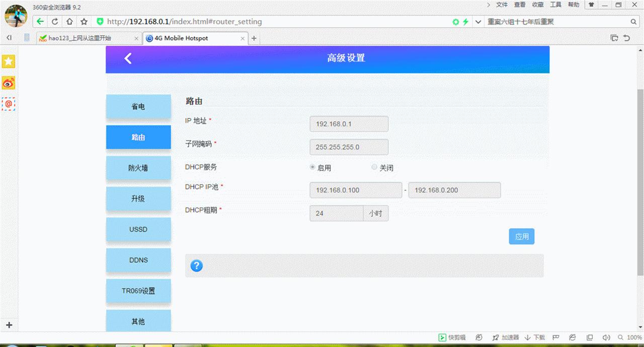The width and height of the screenshot is (644, 347).
Task: Launch the 加速器 accelerator from the status bar
Action: click(x=501, y=337)
